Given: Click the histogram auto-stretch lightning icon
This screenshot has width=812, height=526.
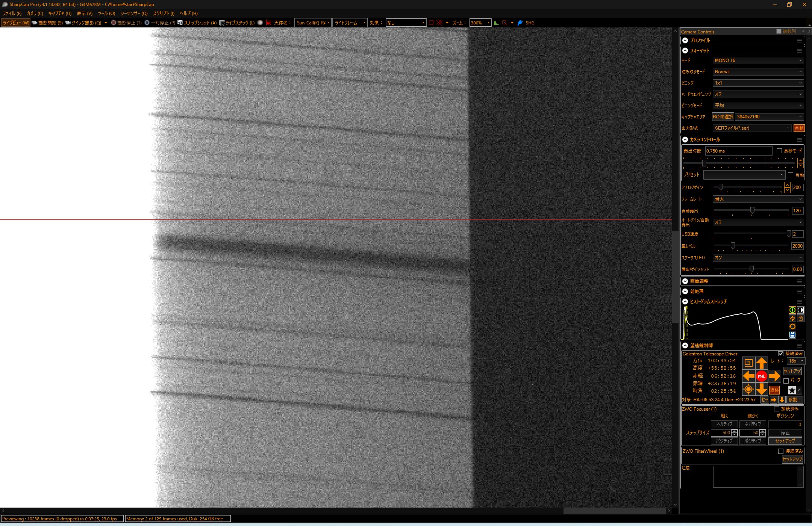Looking at the screenshot, I should (x=792, y=318).
